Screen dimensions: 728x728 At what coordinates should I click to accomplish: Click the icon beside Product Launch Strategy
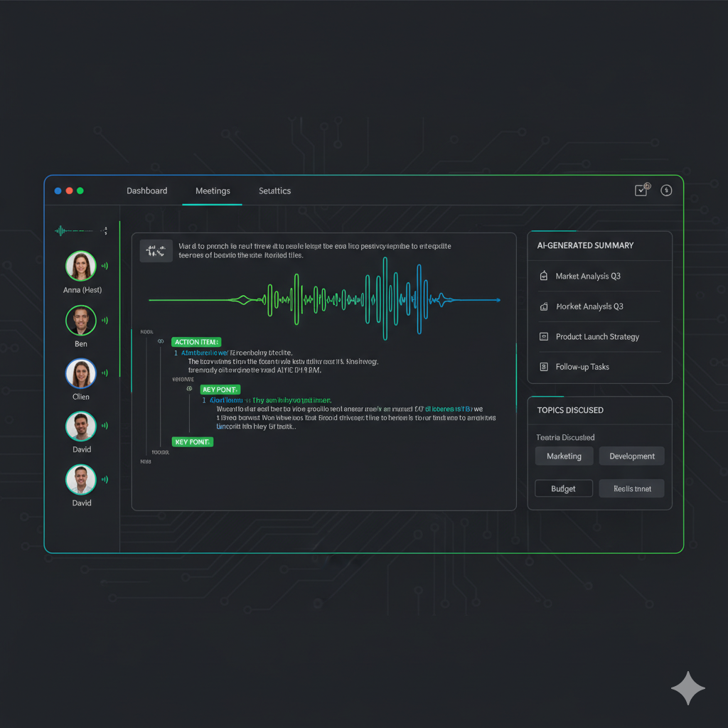click(545, 336)
